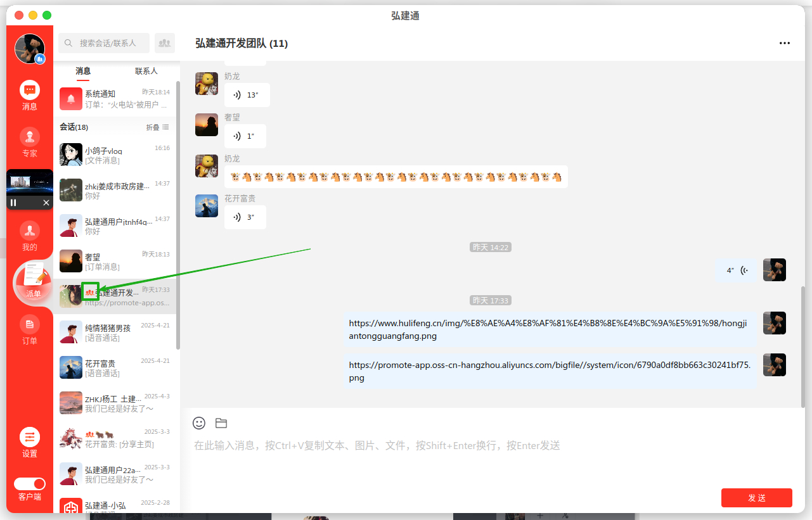Pause the floating video thumbnail
Image resolution: width=812 pixels, height=520 pixels.
13,203
